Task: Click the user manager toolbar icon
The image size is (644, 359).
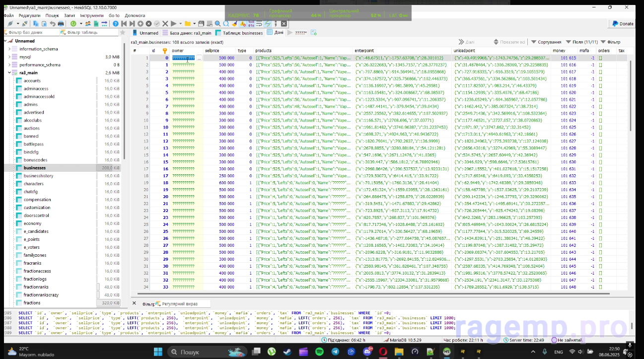Action: click(88, 23)
